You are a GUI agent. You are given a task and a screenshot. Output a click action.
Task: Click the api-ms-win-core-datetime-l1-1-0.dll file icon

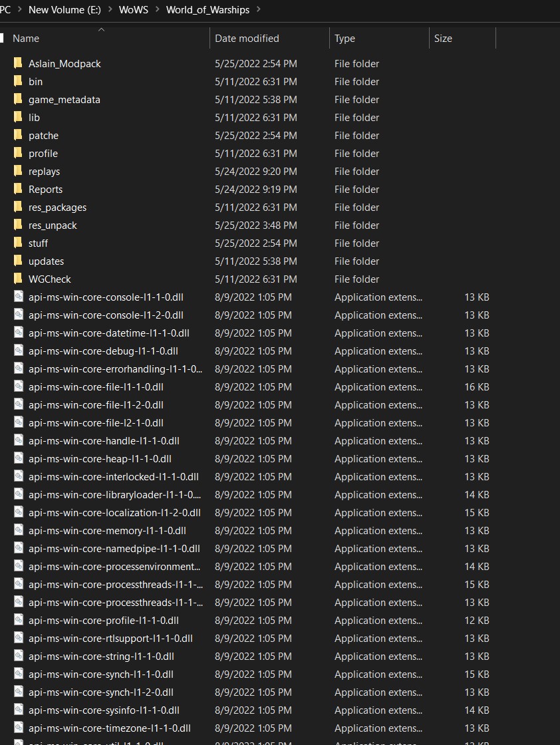(x=19, y=333)
